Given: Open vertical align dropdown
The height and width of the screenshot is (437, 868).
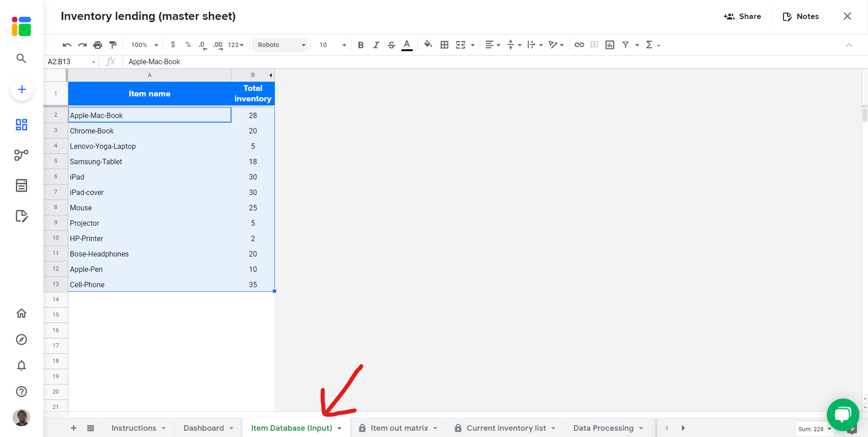Looking at the screenshot, I should [x=514, y=45].
